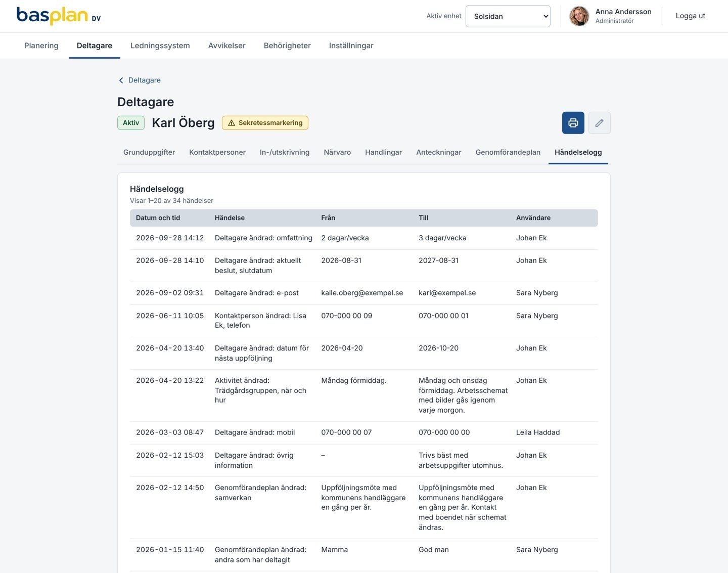Click the kalle.oberg@exempel.se cell
Image resolution: width=728 pixels, height=573 pixels.
point(362,293)
